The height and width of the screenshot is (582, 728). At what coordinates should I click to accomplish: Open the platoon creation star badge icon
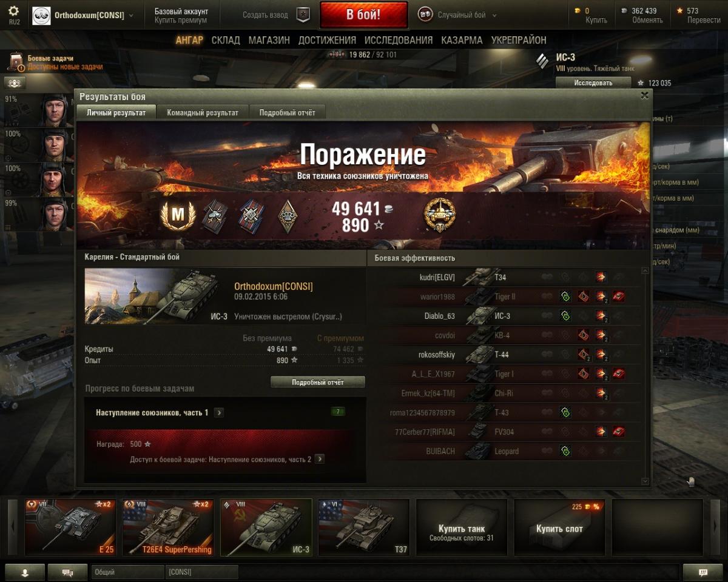click(x=303, y=15)
